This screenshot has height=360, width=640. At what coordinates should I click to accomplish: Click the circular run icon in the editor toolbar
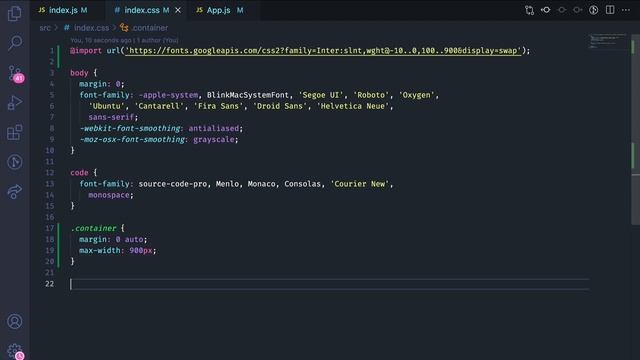pyautogui.click(x=593, y=10)
